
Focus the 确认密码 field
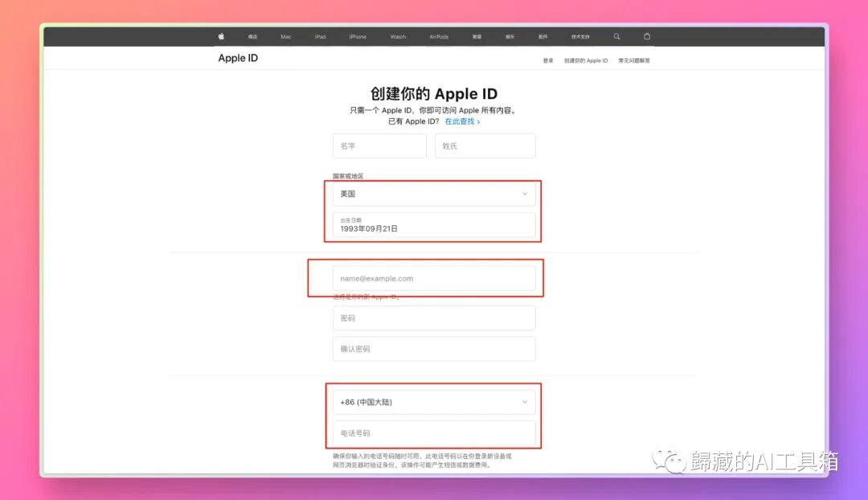tap(434, 349)
